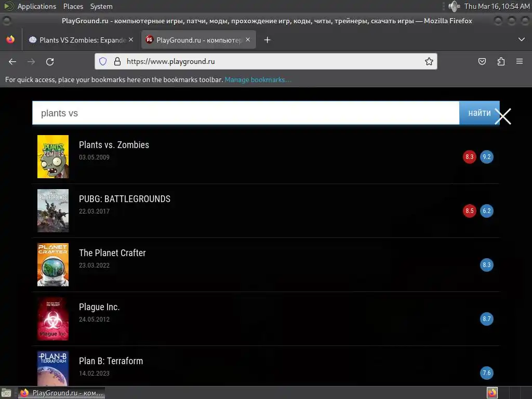532x399 pixels.
Task: Click The Planet Crafter 8.3 rating badge
Action: click(486, 264)
